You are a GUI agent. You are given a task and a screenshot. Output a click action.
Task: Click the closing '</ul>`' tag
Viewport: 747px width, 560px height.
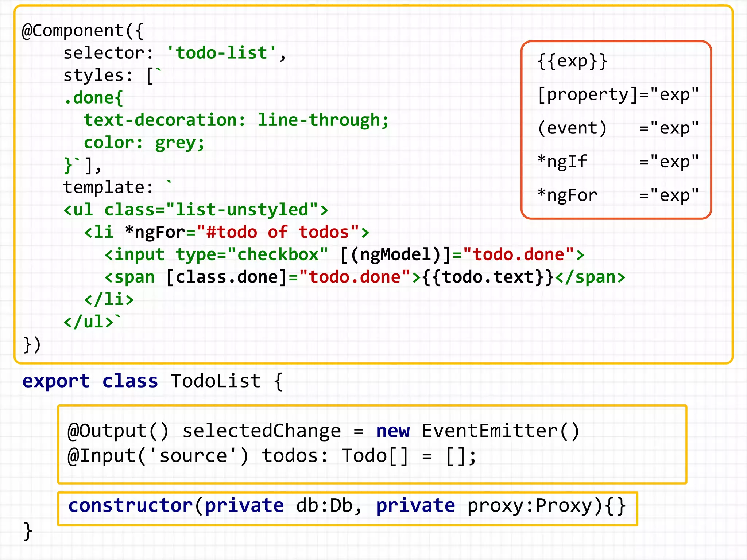pyautogui.click(x=92, y=322)
